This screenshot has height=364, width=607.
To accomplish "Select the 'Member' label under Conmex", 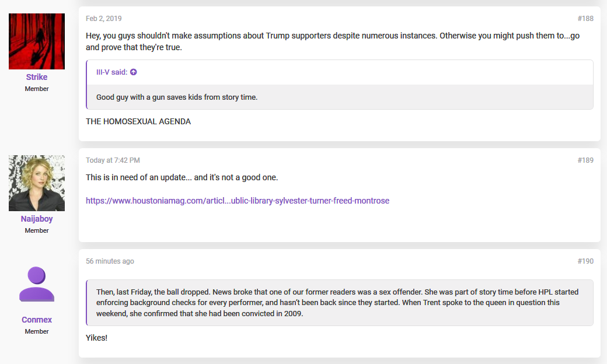I will tap(37, 331).
